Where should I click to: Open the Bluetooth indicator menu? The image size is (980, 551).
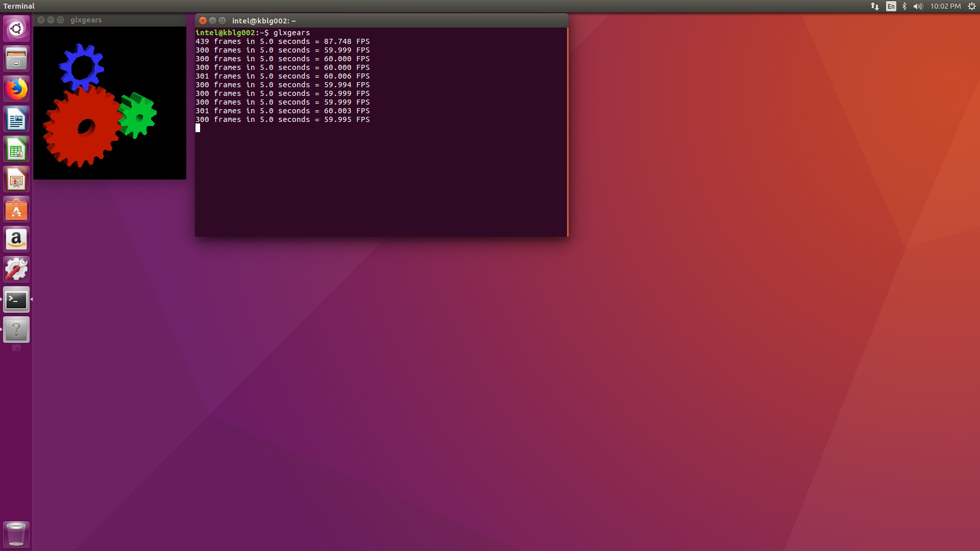coord(904,6)
